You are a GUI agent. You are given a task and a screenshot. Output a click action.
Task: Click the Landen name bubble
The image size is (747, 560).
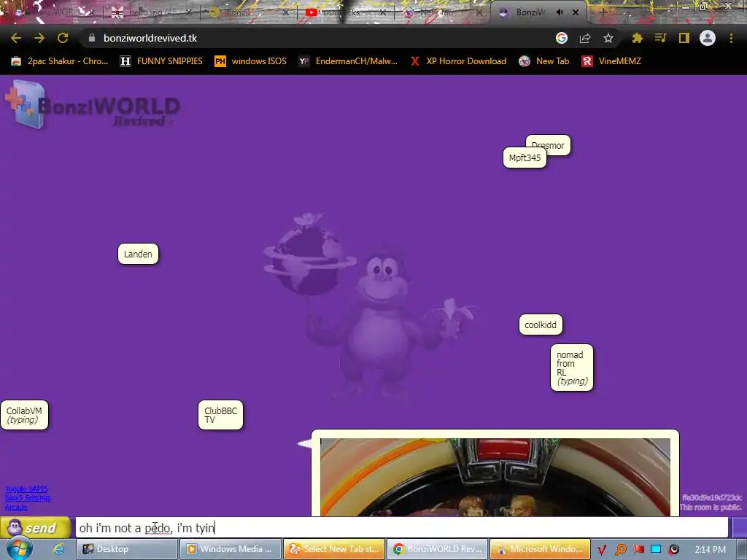pyautogui.click(x=138, y=254)
